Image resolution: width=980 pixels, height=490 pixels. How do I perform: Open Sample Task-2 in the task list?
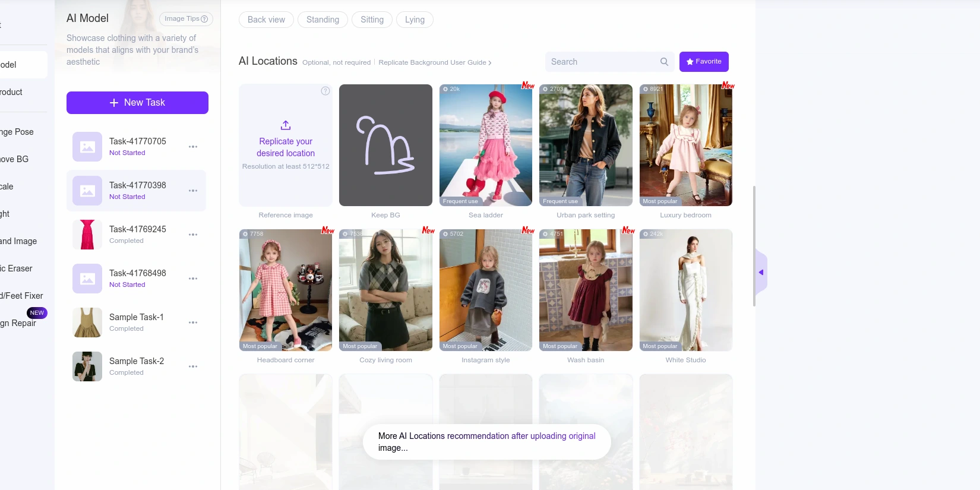tap(136, 366)
